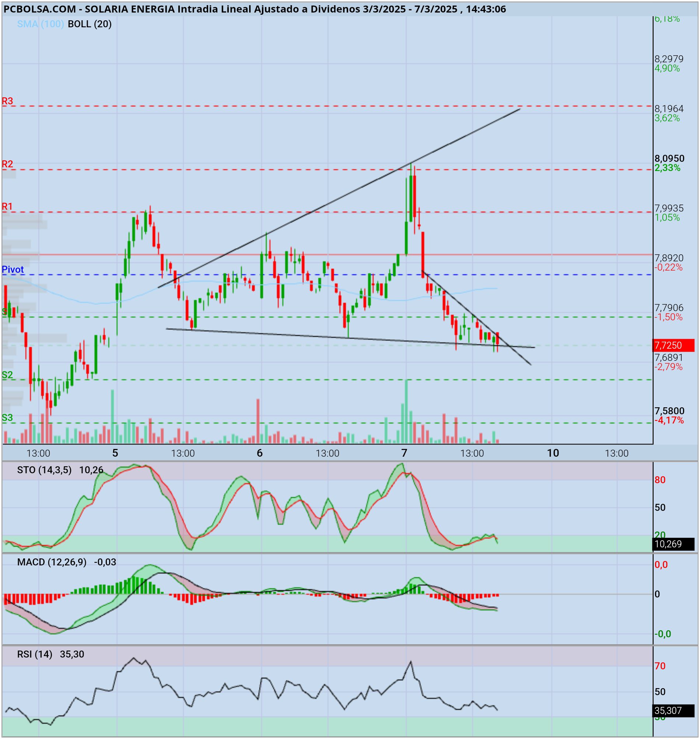The width and height of the screenshot is (700, 739).
Task: Click the R1 resistance label
Action: 7,206
